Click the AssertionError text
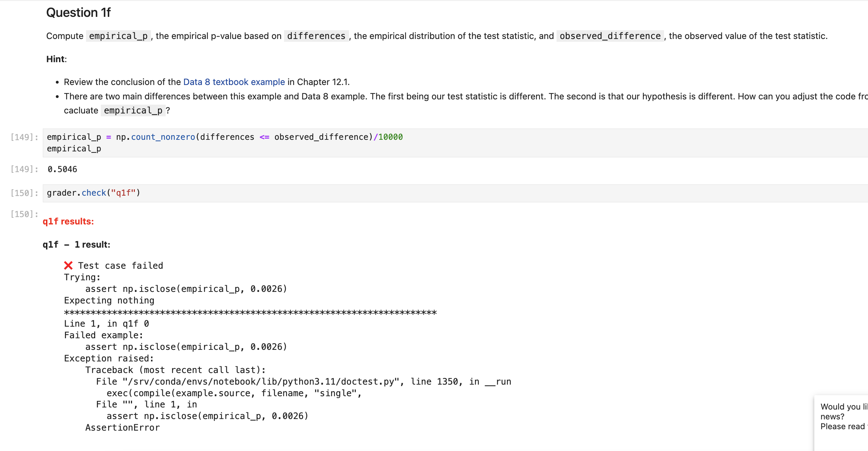The image size is (868, 451). coord(123,428)
